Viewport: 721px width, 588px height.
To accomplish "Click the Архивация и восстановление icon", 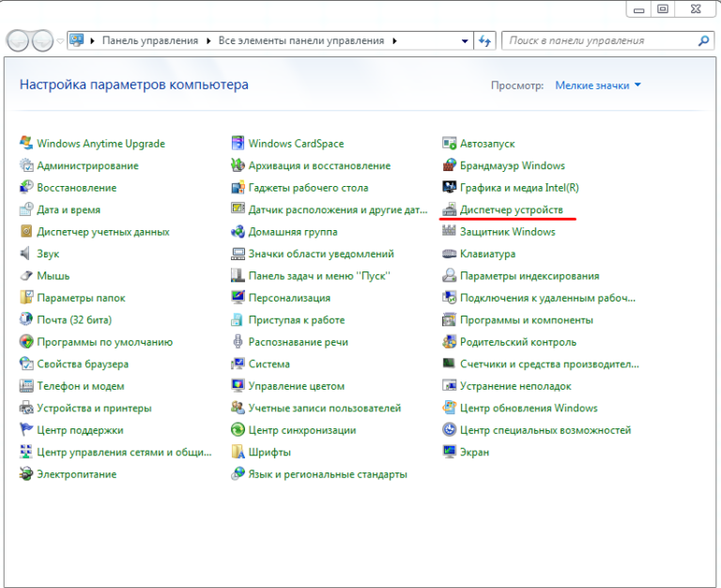I will point(238,164).
